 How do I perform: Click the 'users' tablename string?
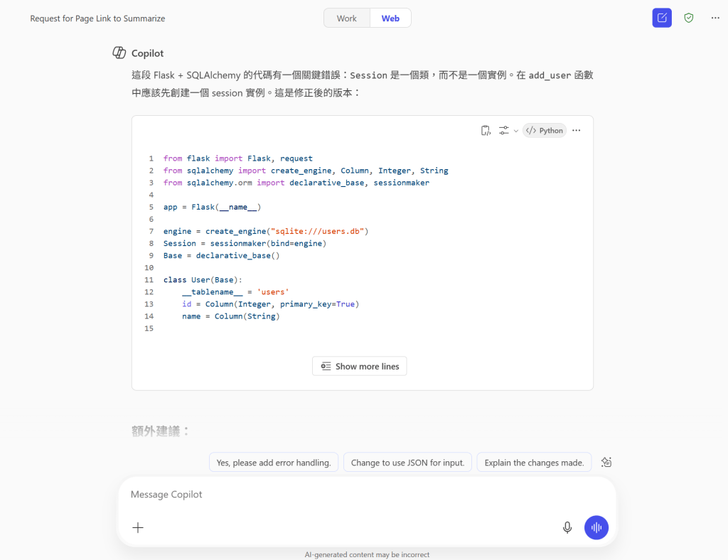click(273, 292)
